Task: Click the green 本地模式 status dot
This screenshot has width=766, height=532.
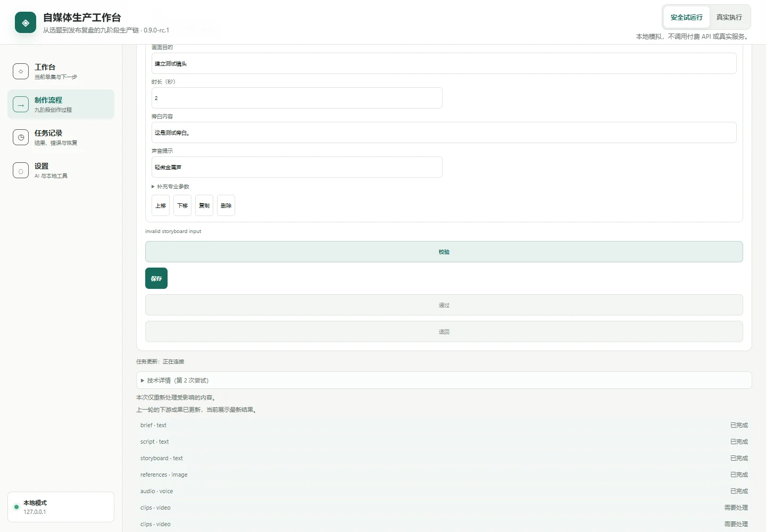Action: 16,507
